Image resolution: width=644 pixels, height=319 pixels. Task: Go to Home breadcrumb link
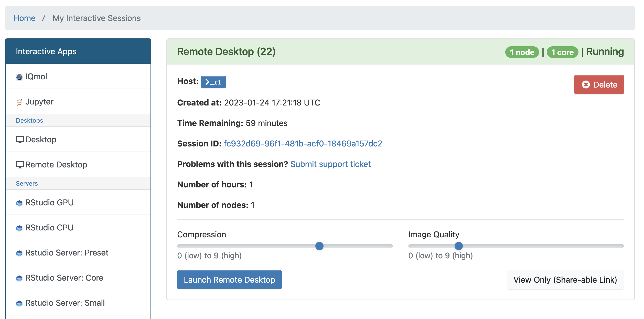tap(24, 18)
